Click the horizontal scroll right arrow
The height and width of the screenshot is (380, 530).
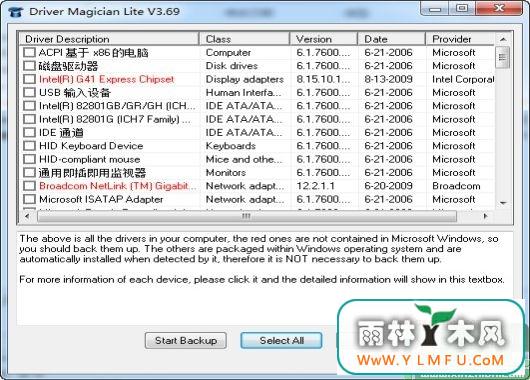pyautogui.click(x=485, y=216)
